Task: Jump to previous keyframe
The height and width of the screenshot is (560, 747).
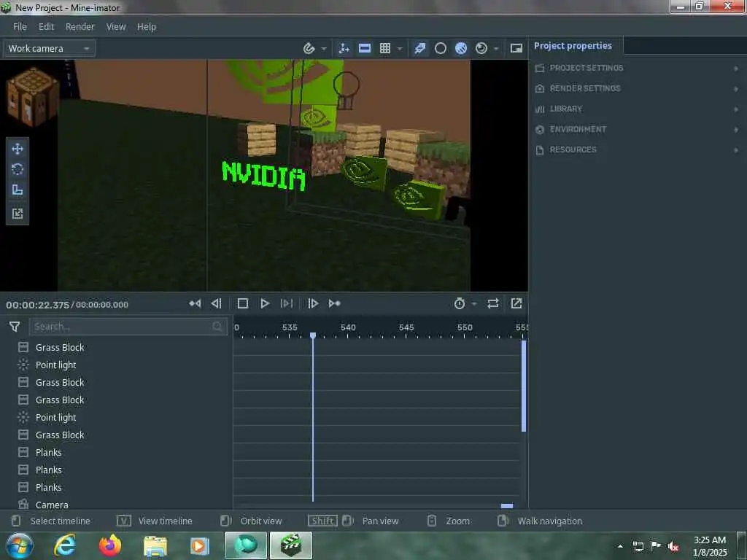Action: coord(195,303)
